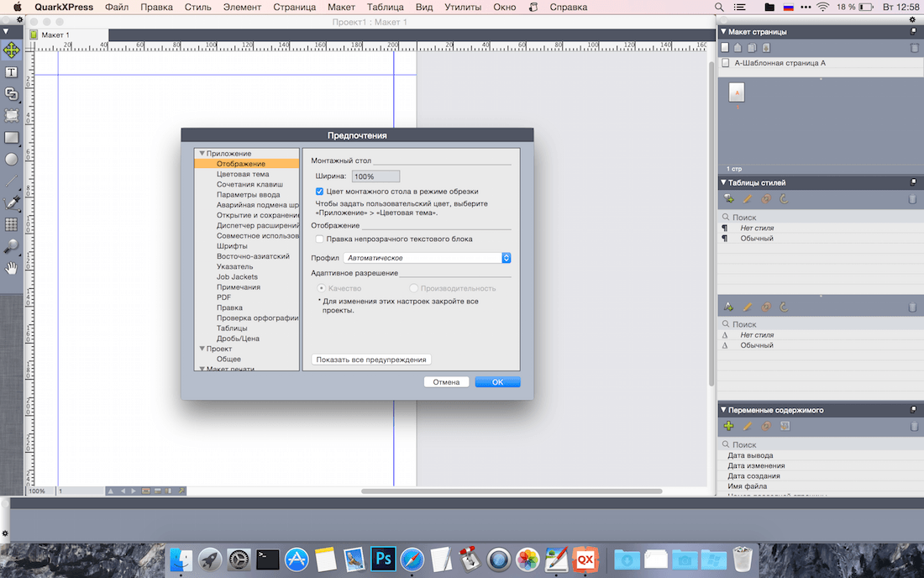Select the Table tool

11,224
